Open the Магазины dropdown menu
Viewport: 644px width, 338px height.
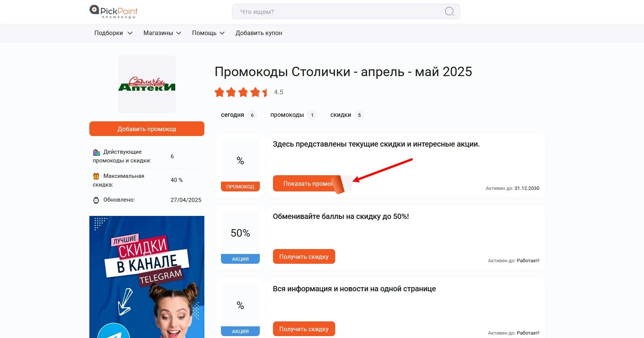[x=162, y=33]
